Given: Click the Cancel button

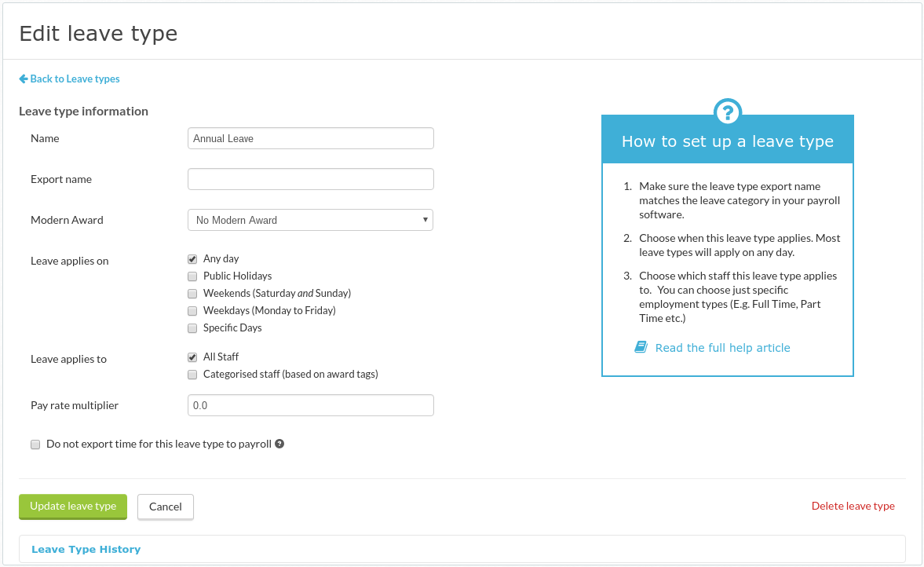Looking at the screenshot, I should coord(165,507).
